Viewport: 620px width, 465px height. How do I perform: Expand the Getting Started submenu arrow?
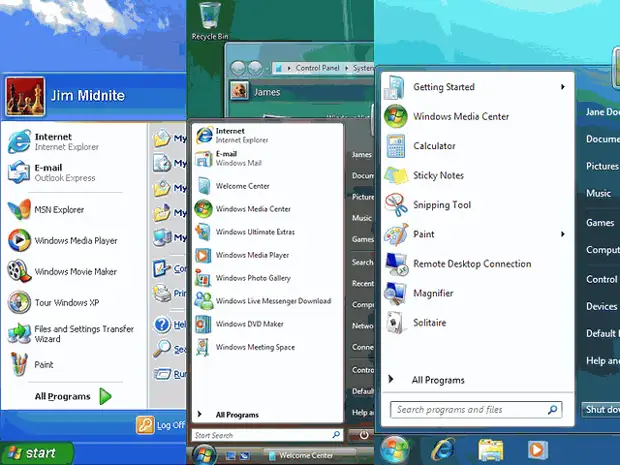point(563,87)
